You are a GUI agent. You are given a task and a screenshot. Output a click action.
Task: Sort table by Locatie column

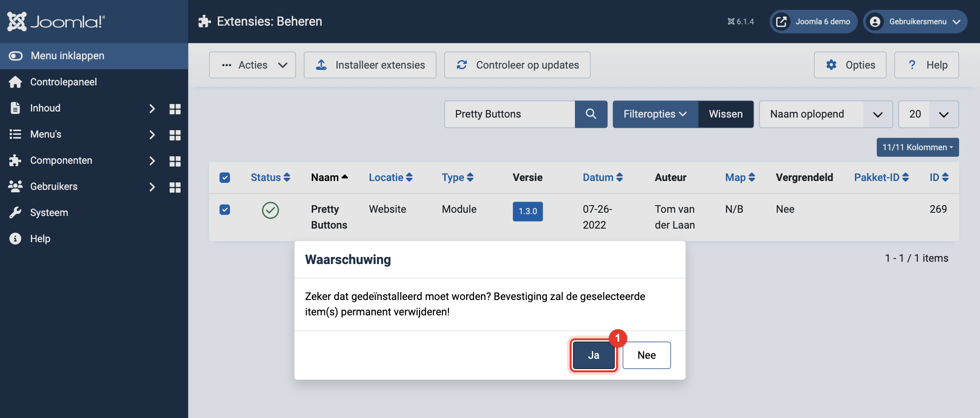pyautogui.click(x=391, y=178)
